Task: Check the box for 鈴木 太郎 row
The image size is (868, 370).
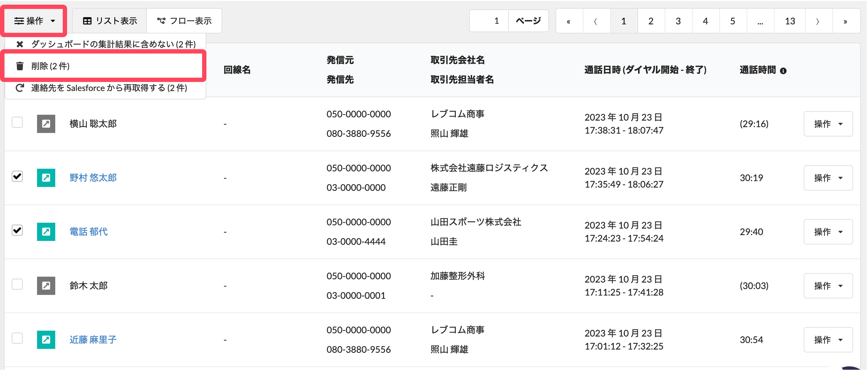Action: [17, 284]
